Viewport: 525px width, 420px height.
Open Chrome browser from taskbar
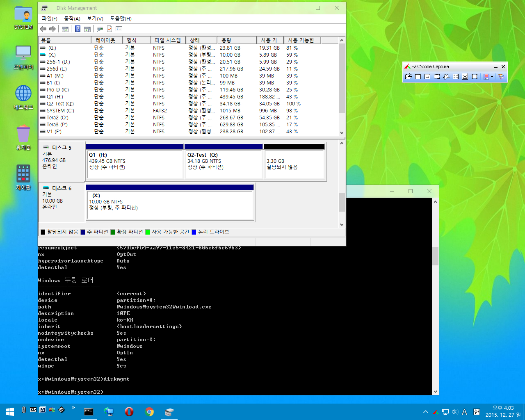(149, 411)
